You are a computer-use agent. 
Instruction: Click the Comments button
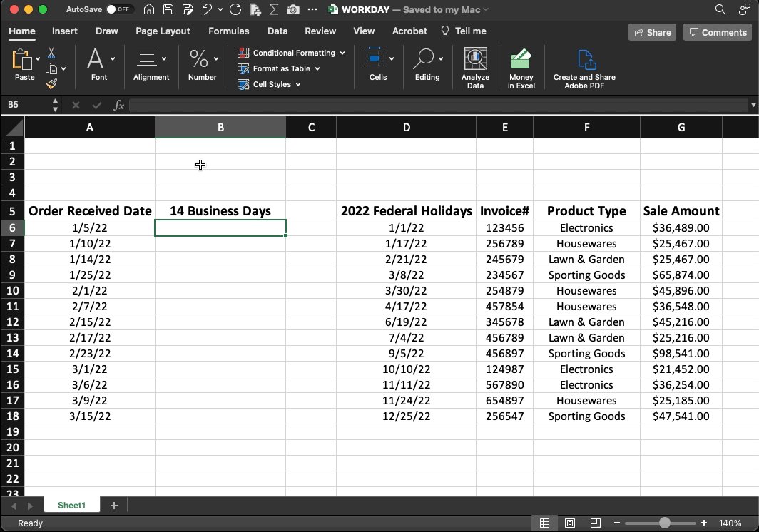(718, 32)
